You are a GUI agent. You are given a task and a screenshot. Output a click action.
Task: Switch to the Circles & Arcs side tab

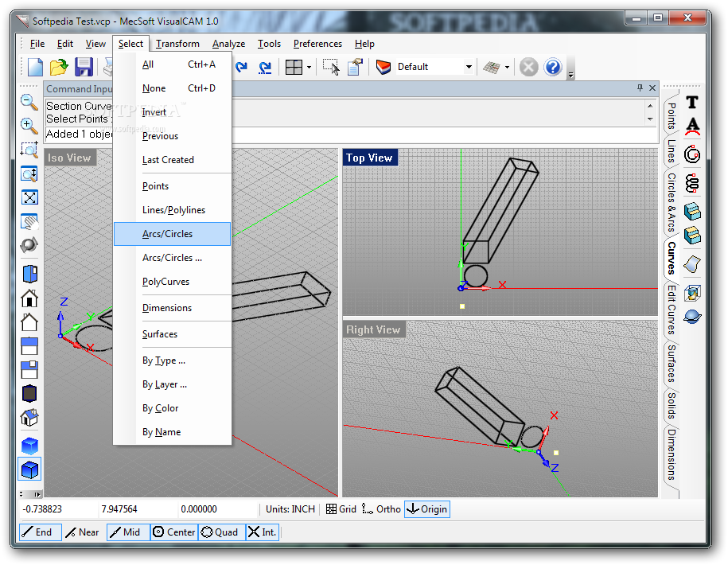pos(672,202)
